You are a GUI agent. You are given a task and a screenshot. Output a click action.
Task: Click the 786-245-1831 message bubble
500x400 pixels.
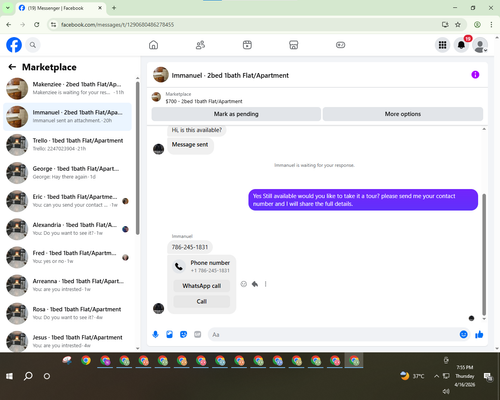pos(190,247)
